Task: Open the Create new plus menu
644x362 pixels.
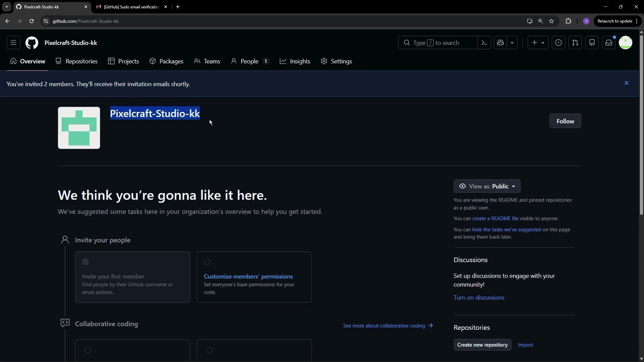Action: tap(538, 43)
